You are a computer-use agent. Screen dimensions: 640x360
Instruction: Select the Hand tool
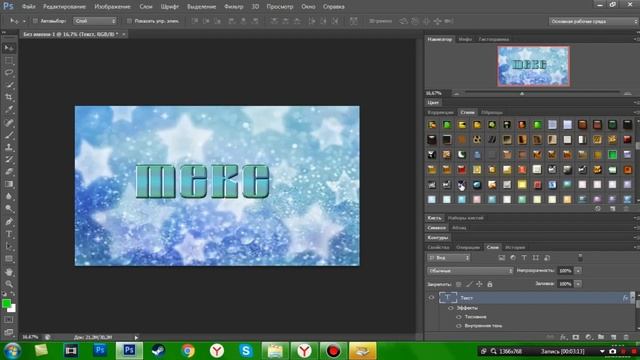(x=9, y=272)
